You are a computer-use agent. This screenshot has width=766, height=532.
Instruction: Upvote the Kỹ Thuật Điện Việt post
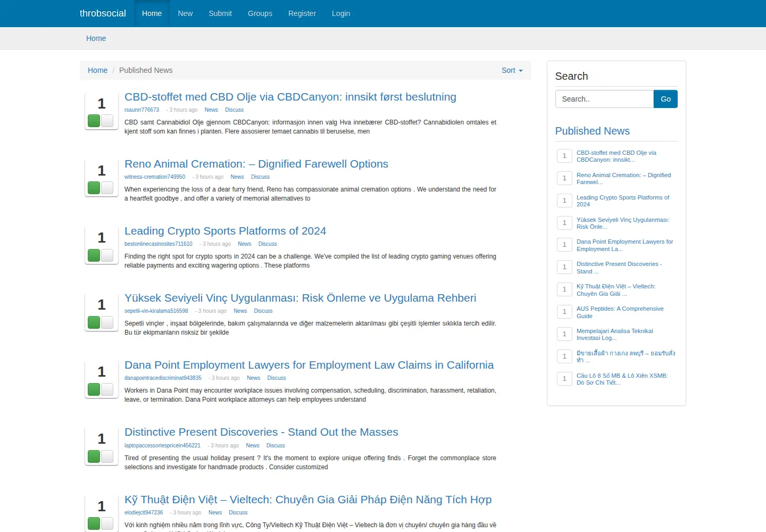point(94,523)
